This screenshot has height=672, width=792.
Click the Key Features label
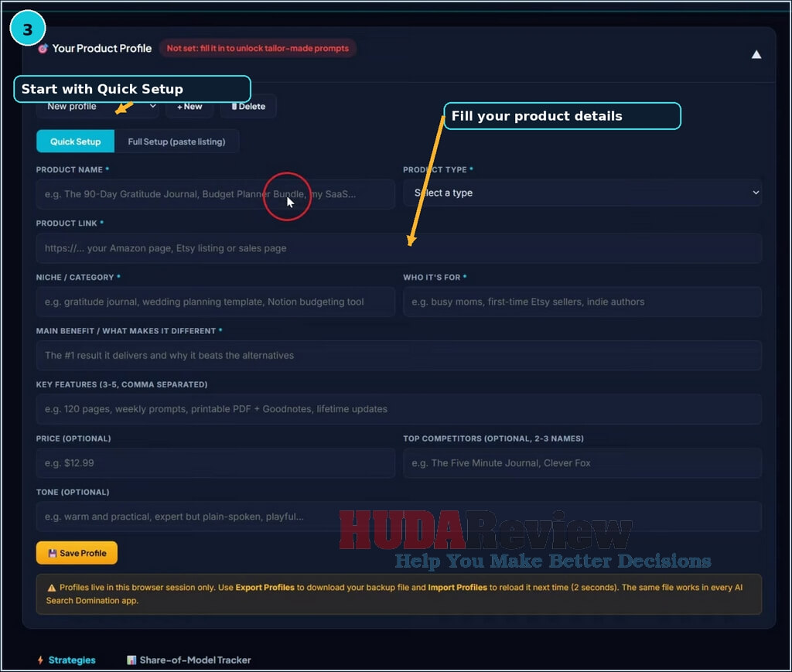[121, 384]
